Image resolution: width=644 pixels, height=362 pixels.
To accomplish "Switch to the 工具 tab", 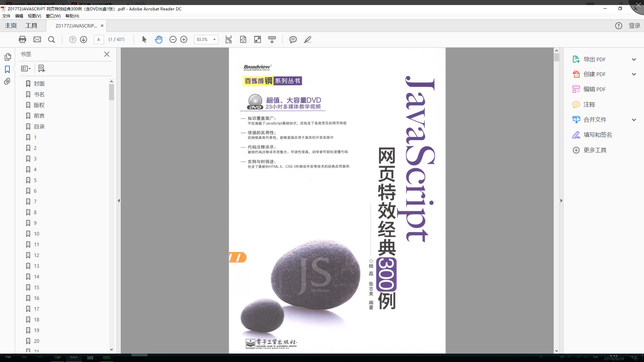I will point(31,26).
